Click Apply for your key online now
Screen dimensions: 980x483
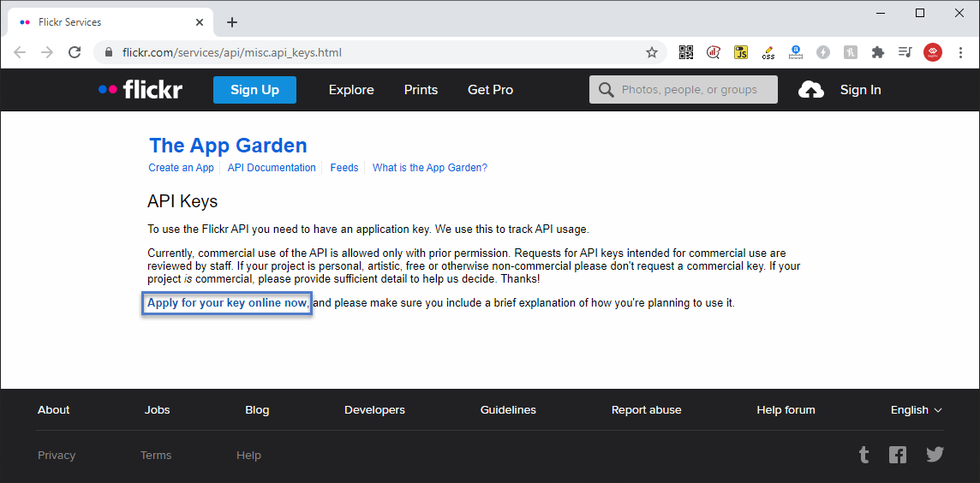pos(229,303)
